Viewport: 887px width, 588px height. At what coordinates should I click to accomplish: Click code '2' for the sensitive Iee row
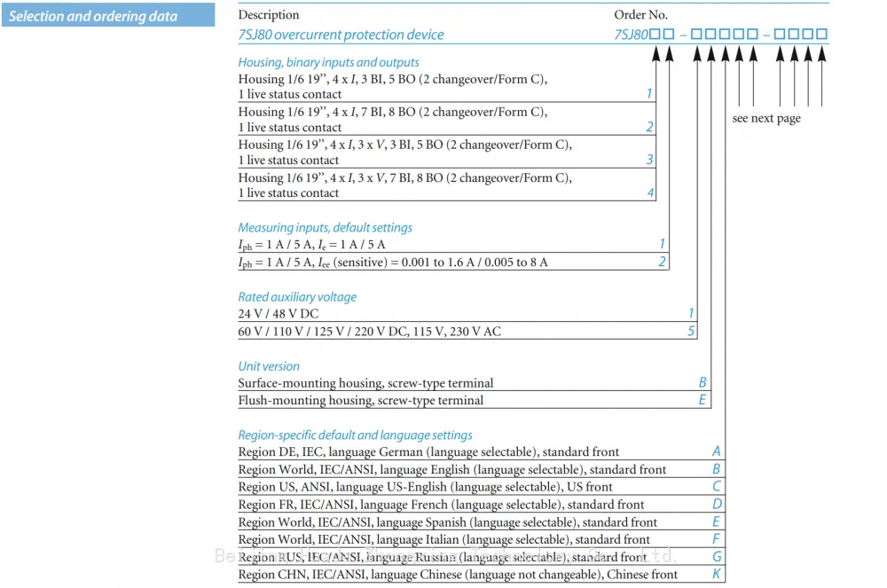[662, 262]
